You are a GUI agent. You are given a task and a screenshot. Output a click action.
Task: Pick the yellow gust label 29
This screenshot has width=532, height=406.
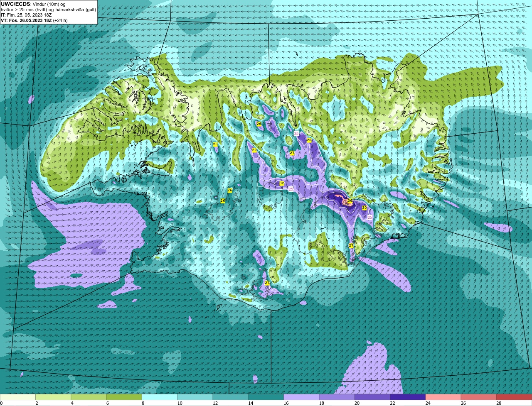point(254,150)
